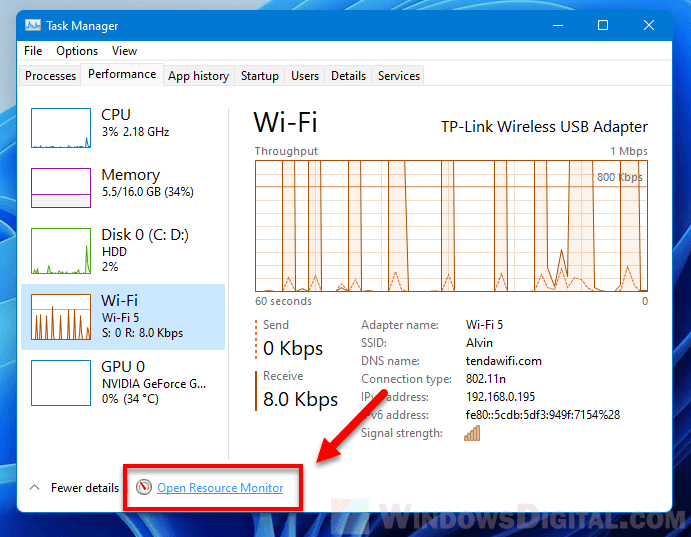Switch to the Processes tab
The height and width of the screenshot is (537, 691).
pyautogui.click(x=51, y=76)
